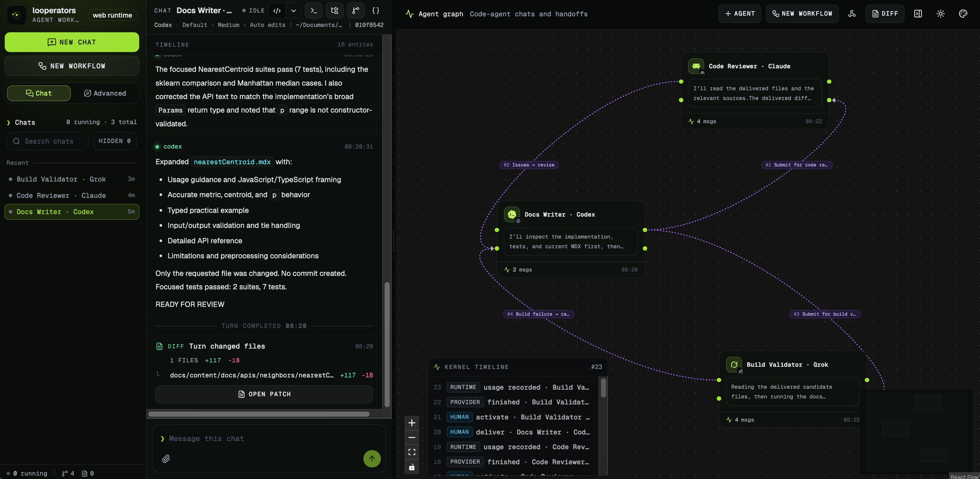Image resolution: width=980 pixels, height=479 pixels.
Task: Click the Kernel Timeline pulse icon
Action: 437,367
